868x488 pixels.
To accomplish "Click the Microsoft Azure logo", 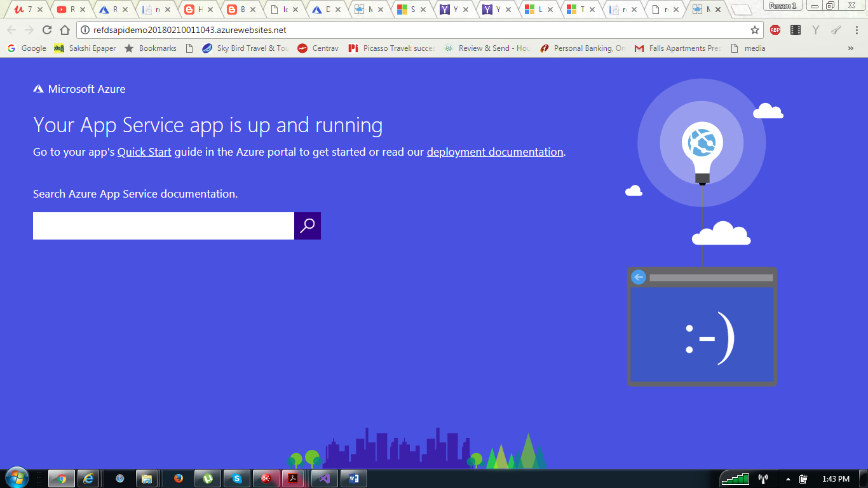I will point(78,89).
